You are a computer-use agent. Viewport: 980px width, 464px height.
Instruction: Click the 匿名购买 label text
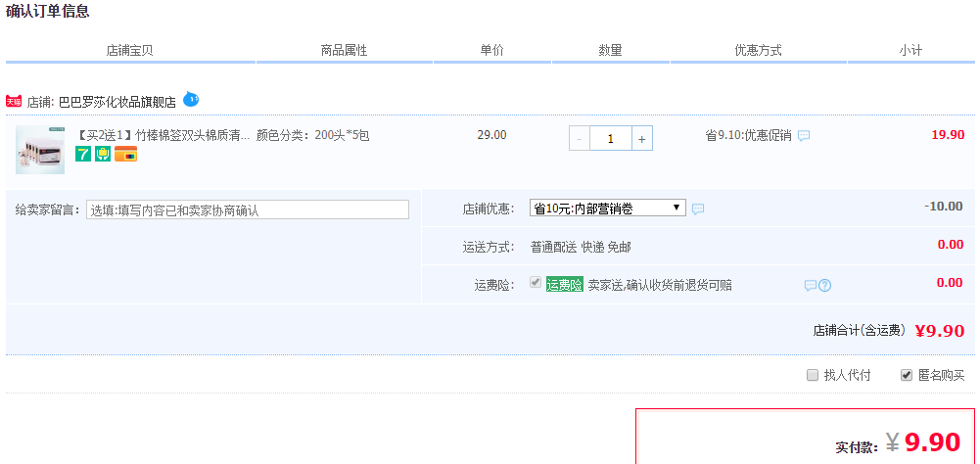(941, 375)
